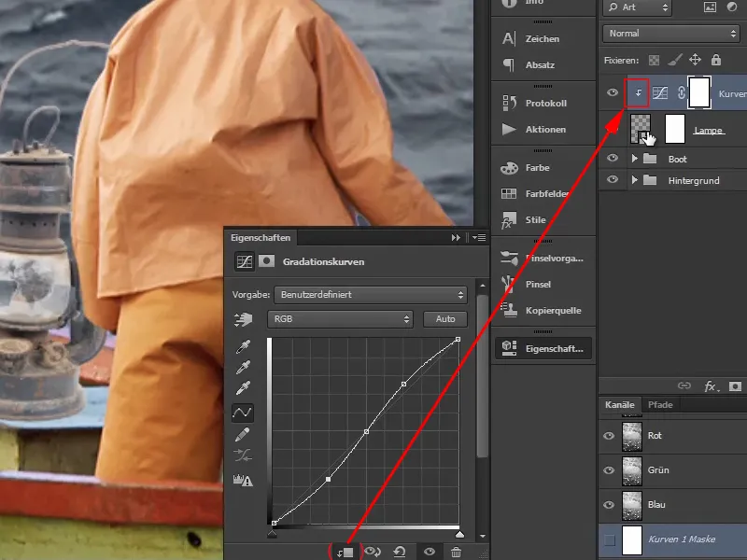Click the link layers icon at layers panel bottom
747x560 pixels.
click(684, 385)
